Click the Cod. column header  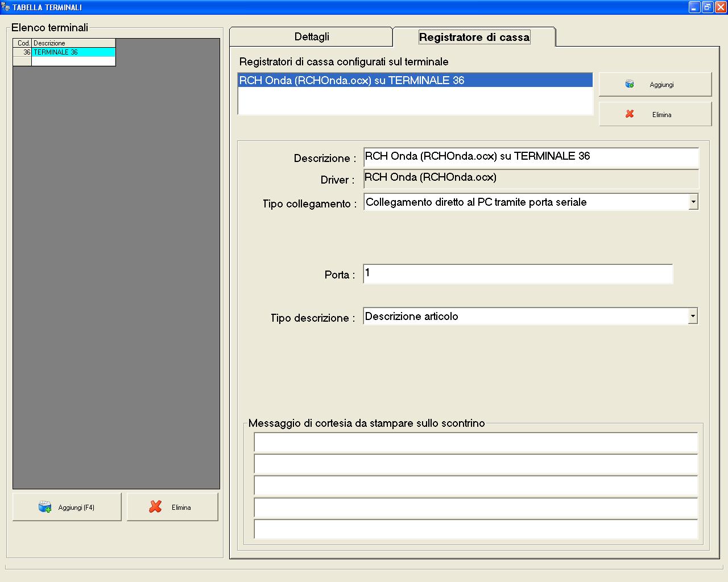click(x=23, y=43)
